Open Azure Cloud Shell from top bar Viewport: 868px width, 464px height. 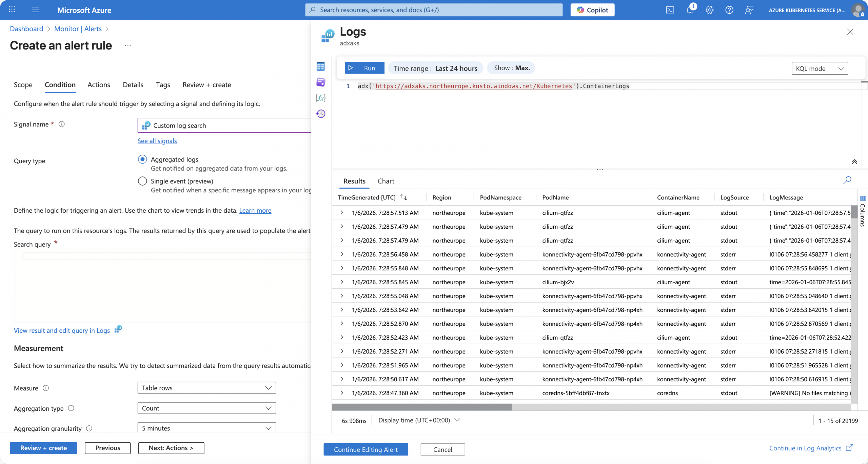pos(670,10)
